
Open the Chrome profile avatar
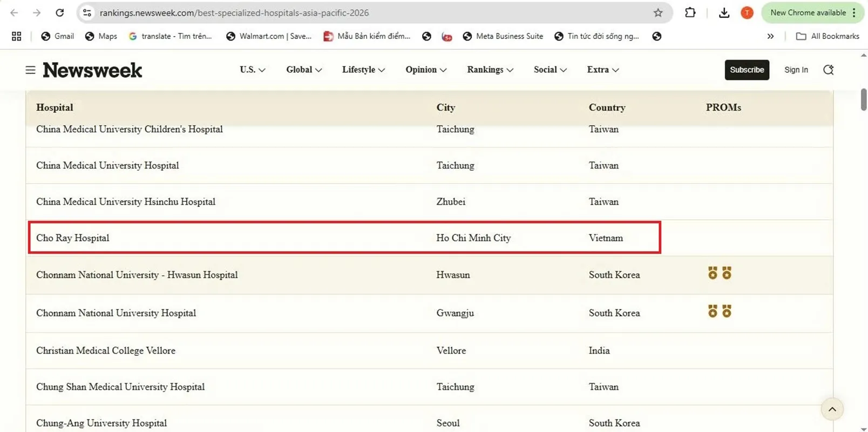(747, 12)
